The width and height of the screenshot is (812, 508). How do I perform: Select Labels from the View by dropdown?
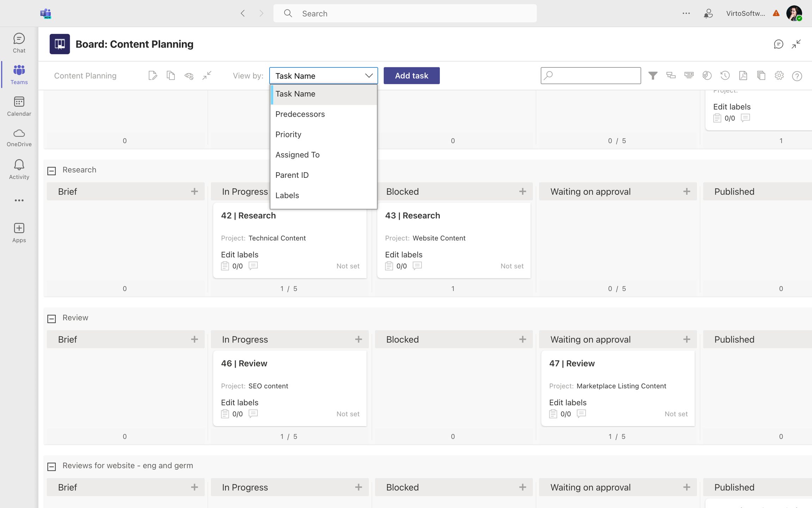(287, 195)
